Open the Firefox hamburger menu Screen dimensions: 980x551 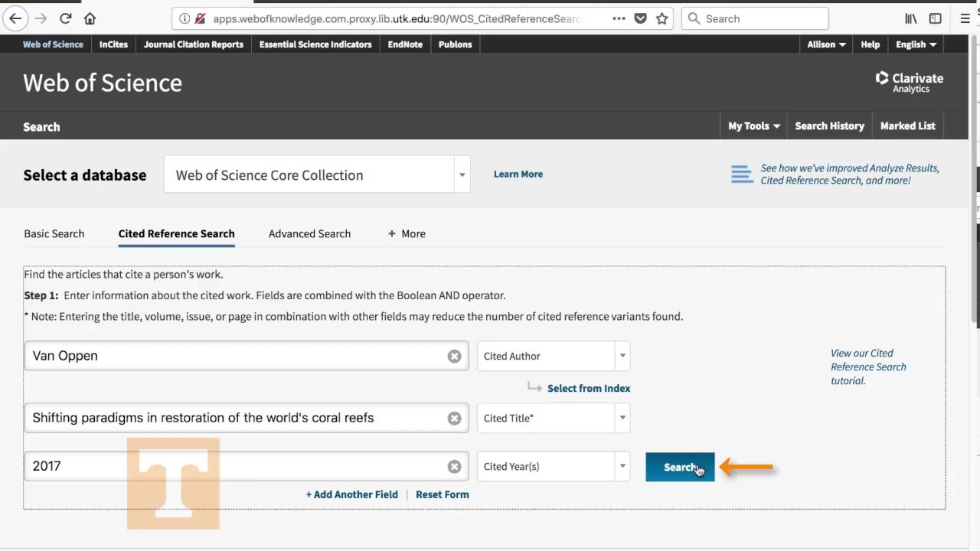click(x=965, y=18)
